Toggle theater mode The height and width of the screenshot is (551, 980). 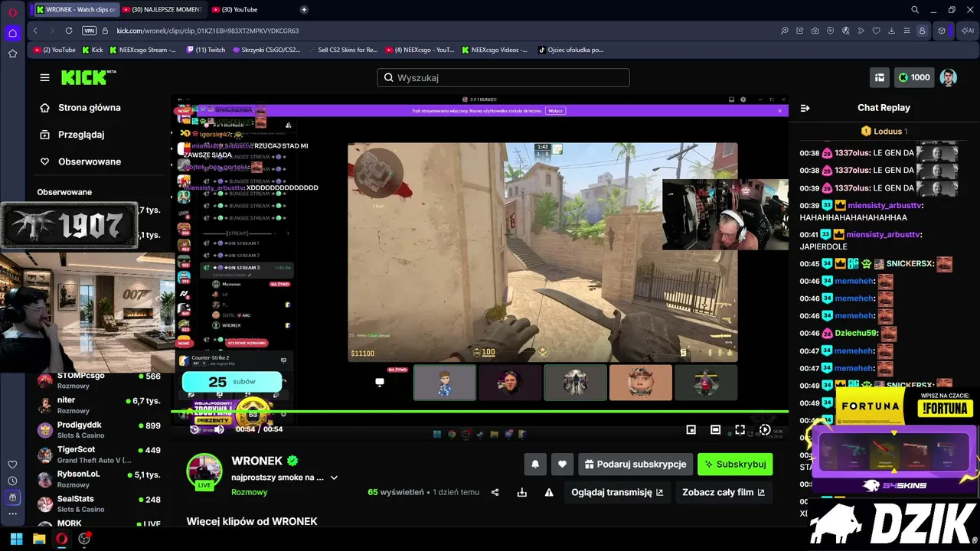point(715,430)
